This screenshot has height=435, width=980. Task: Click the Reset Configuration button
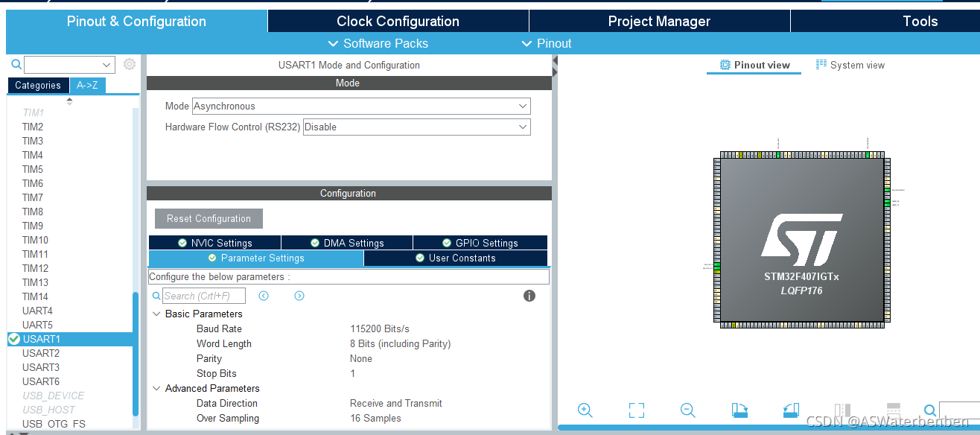coord(209,218)
